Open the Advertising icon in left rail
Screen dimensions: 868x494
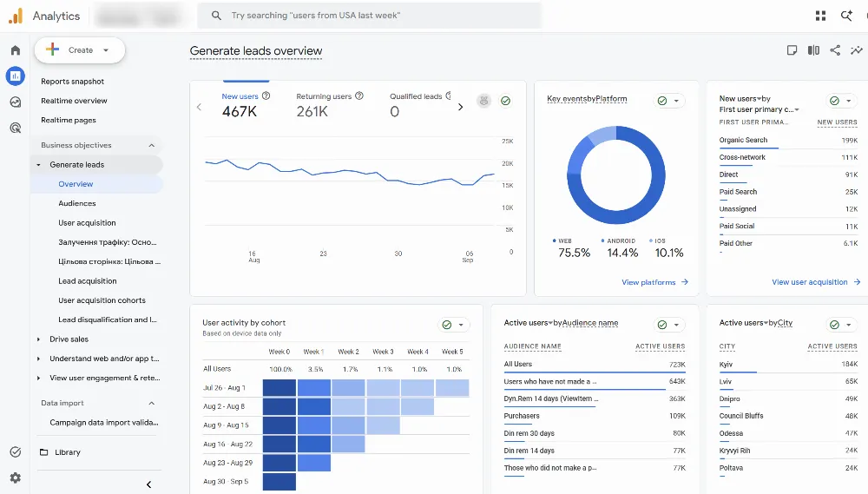(x=16, y=128)
